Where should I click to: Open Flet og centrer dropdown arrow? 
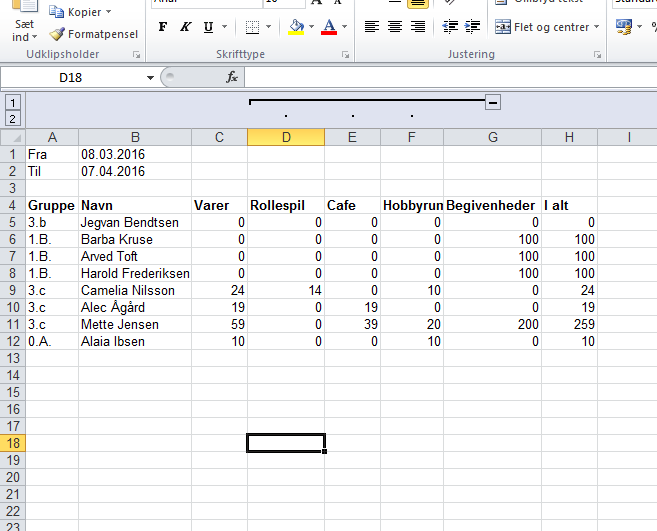coord(596,27)
